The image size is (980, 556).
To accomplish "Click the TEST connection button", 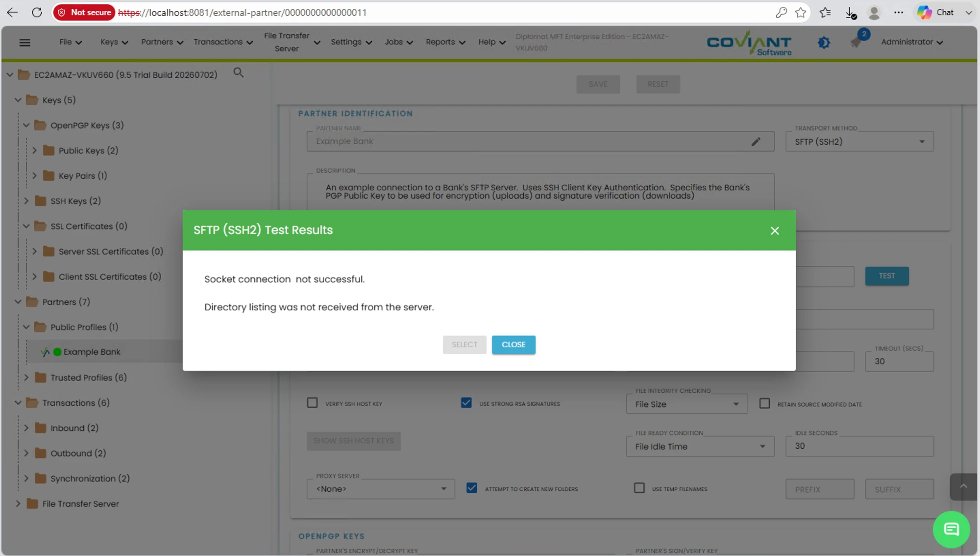I will [887, 276].
